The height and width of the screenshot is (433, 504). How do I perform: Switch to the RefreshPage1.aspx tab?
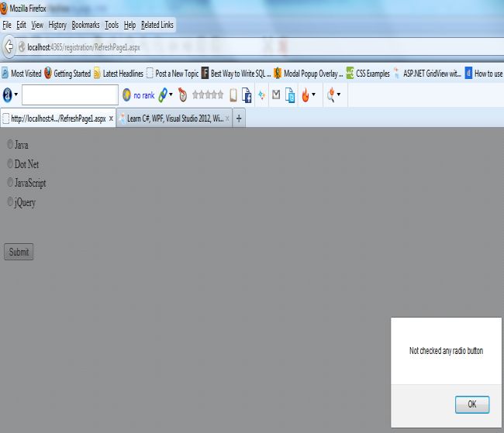coord(58,119)
